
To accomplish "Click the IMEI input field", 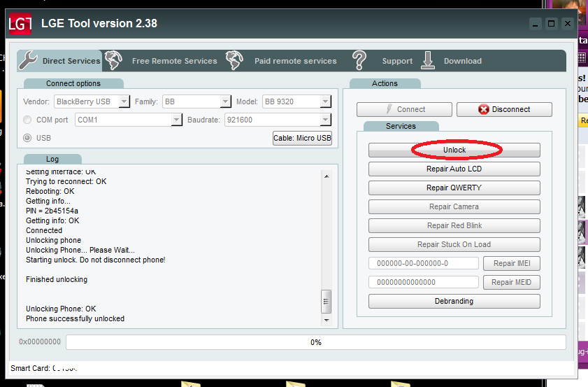I will [x=424, y=263].
